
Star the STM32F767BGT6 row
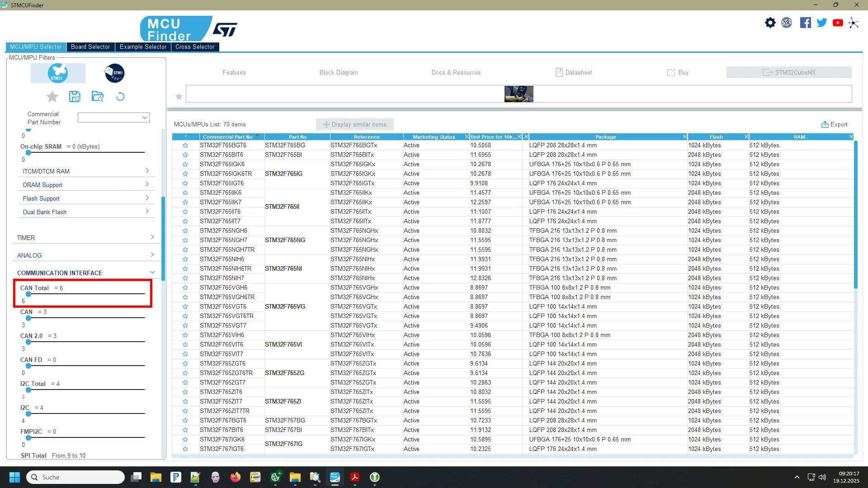coord(185,421)
